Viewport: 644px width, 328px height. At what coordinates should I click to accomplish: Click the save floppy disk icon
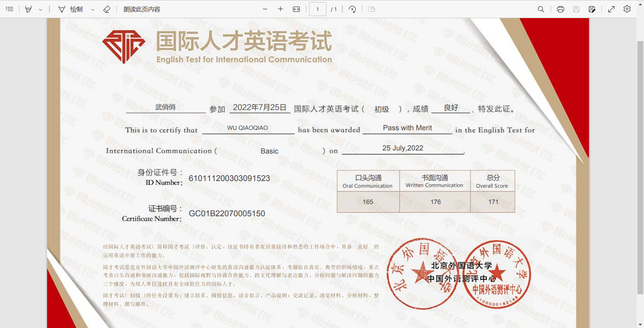click(x=576, y=9)
